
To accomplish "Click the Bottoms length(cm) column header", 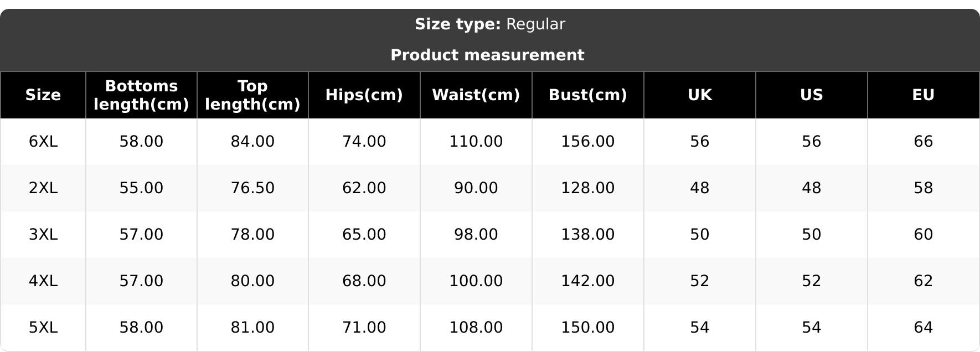I will [141, 95].
